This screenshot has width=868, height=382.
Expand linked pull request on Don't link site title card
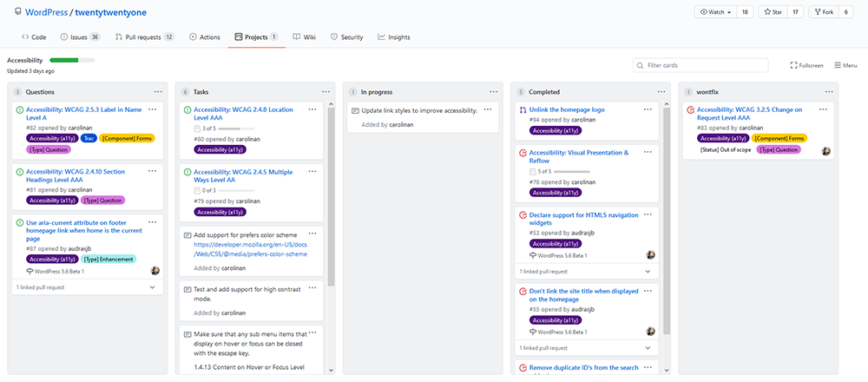[x=648, y=348]
